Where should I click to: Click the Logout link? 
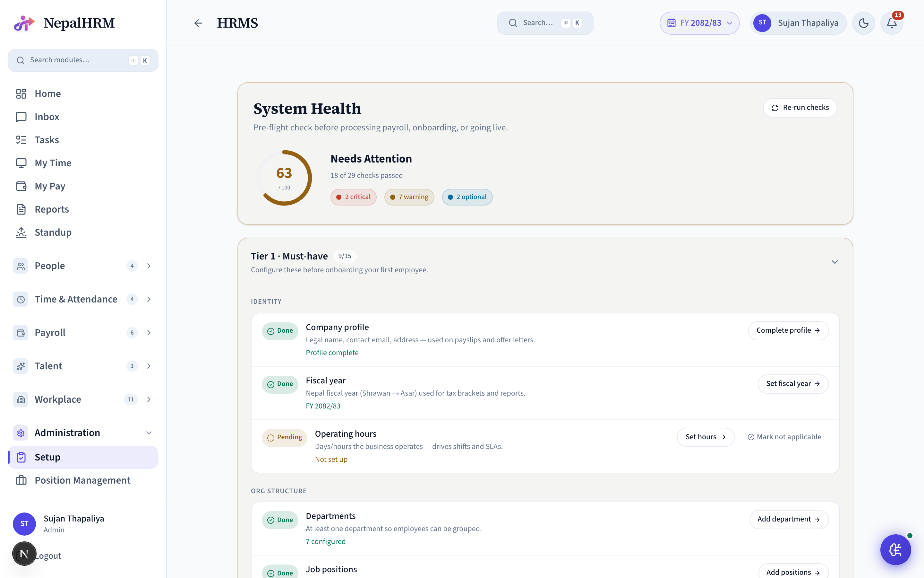coord(48,556)
